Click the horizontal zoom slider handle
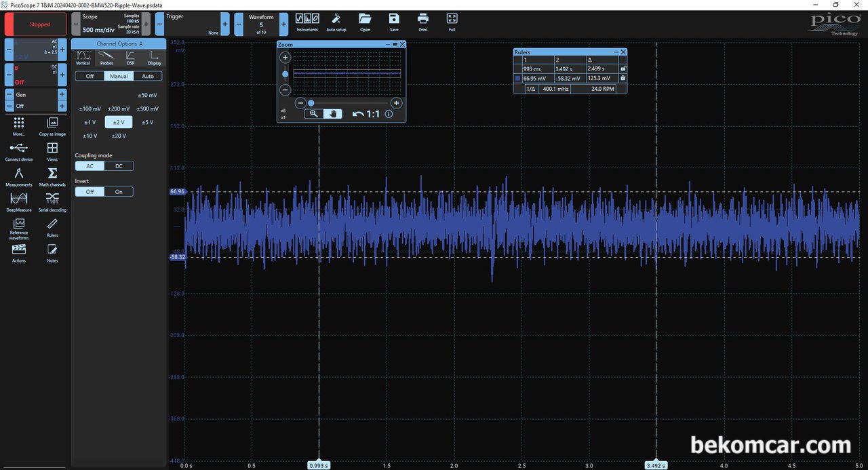 tap(311, 103)
